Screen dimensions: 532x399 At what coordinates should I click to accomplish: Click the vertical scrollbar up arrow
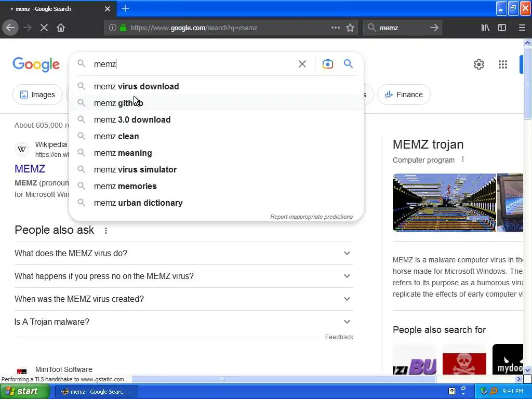pos(527,43)
